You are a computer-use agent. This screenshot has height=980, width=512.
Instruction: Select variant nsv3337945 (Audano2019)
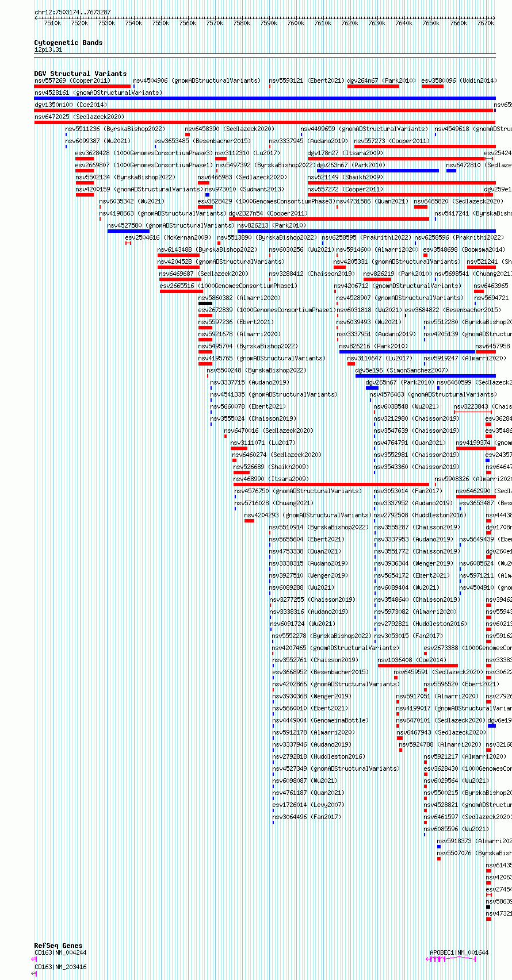click(308, 141)
